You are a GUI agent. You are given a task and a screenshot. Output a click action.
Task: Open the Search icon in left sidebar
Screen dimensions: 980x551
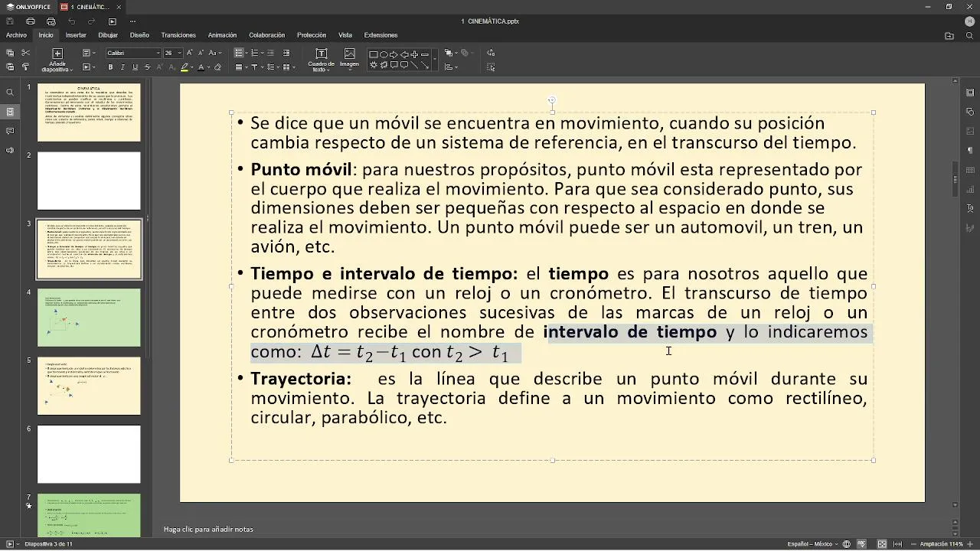click(x=10, y=93)
